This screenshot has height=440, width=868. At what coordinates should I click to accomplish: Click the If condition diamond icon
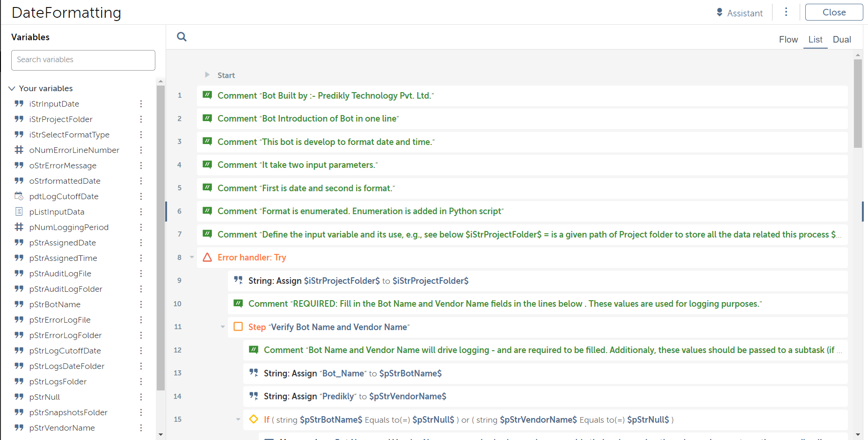pyautogui.click(x=254, y=419)
